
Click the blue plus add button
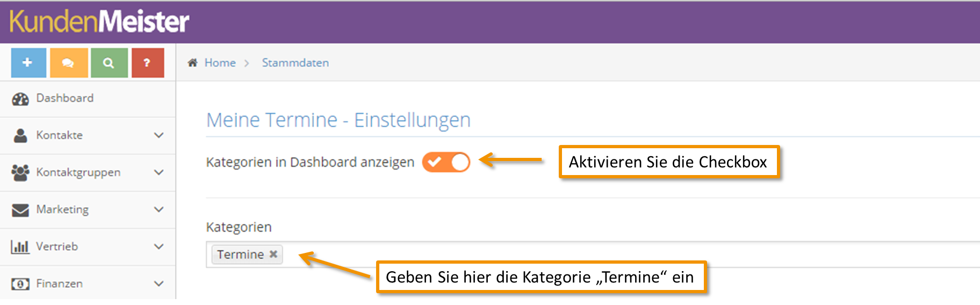[x=28, y=63]
